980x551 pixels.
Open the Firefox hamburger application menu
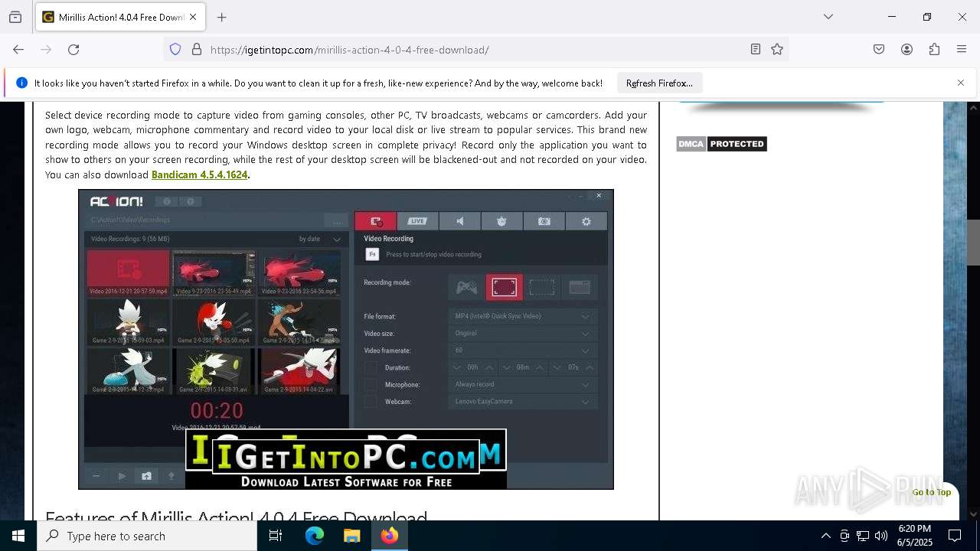[x=962, y=50]
